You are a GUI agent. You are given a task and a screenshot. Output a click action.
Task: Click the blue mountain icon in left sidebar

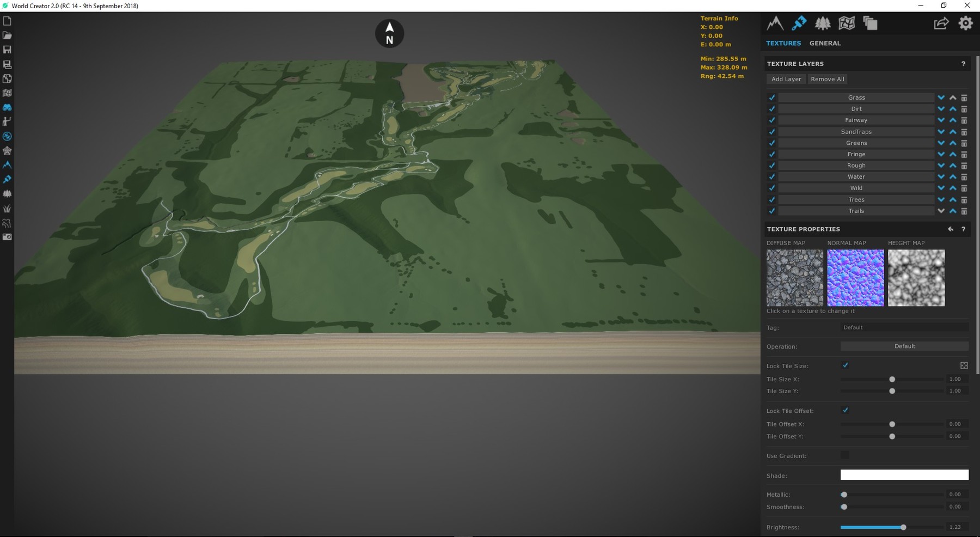coord(7,164)
